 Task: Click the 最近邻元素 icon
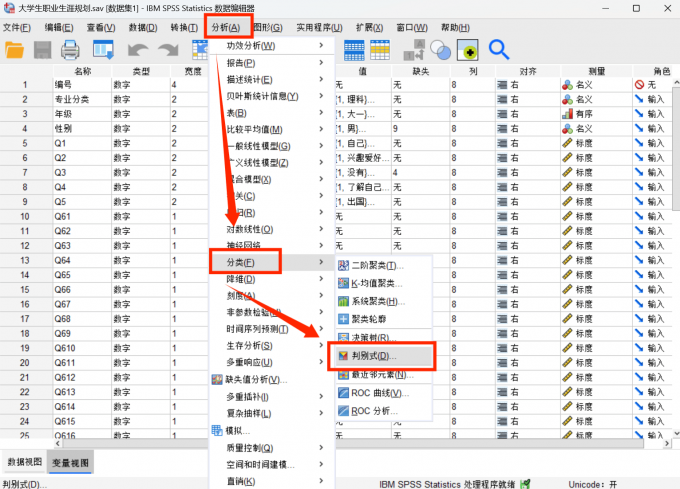[343, 375]
